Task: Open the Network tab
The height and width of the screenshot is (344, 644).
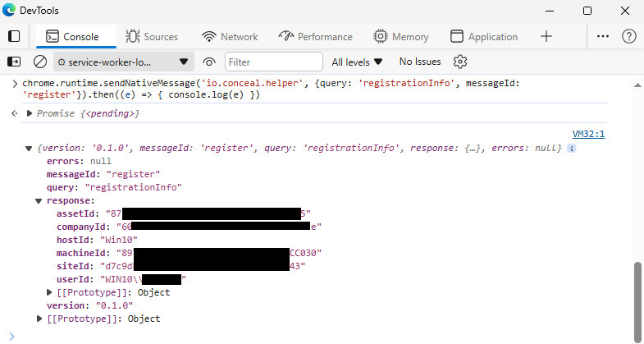Action: coord(230,37)
